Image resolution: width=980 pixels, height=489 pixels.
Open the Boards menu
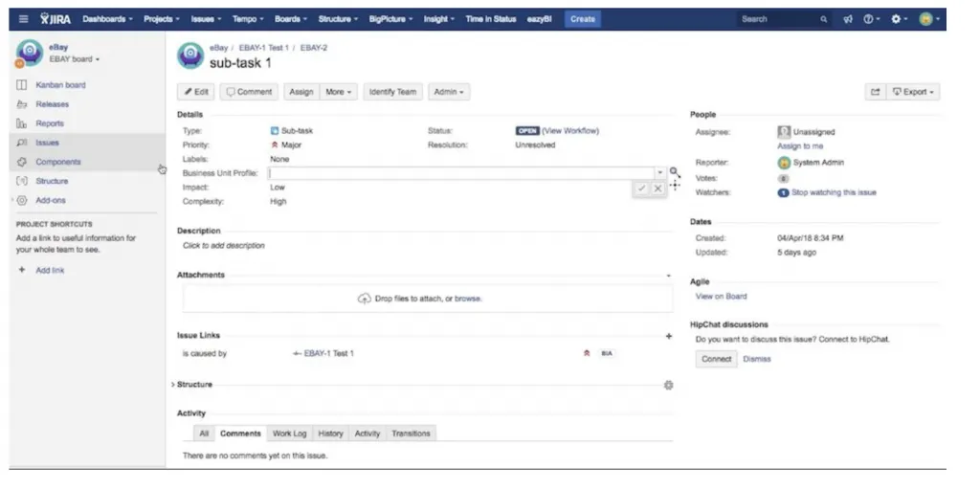coord(291,19)
